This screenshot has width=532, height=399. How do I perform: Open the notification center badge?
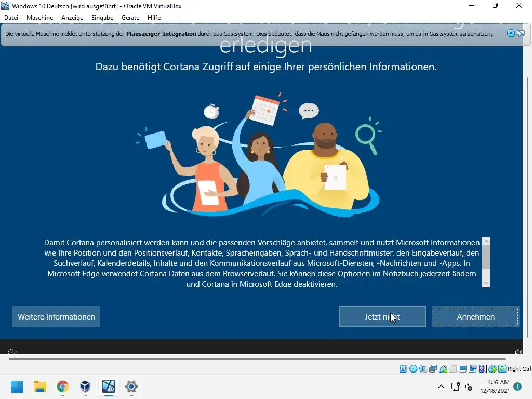tap(517, 387)
